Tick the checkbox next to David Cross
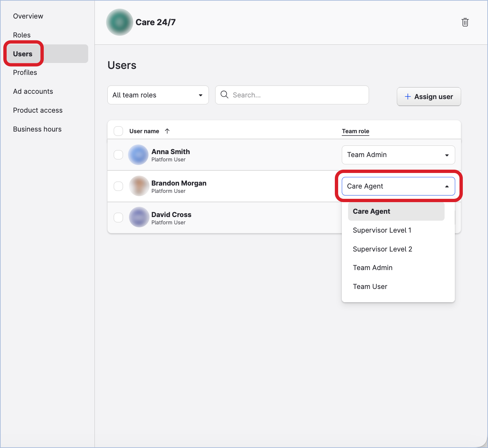The height and width of the screenshot is (448, 488). click(118, 217)
